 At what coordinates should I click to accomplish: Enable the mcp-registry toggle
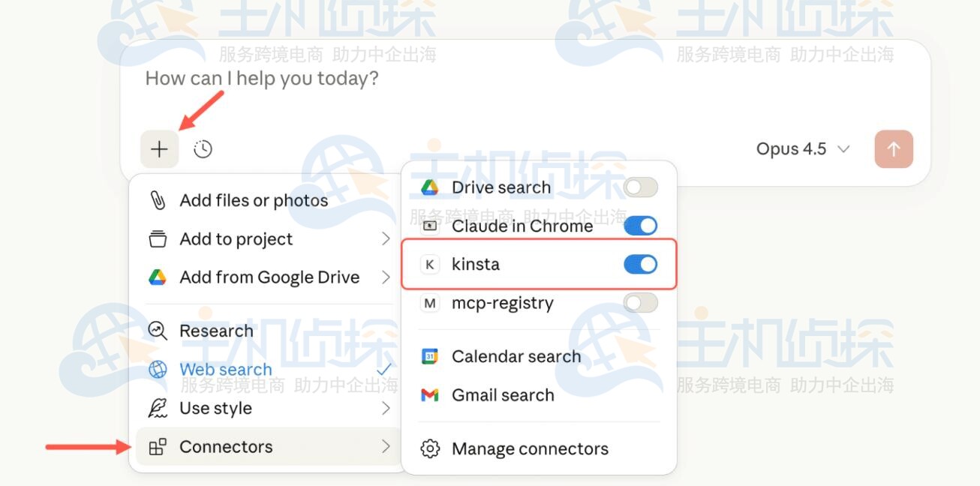pyautogui.click(x=640, y=303)
